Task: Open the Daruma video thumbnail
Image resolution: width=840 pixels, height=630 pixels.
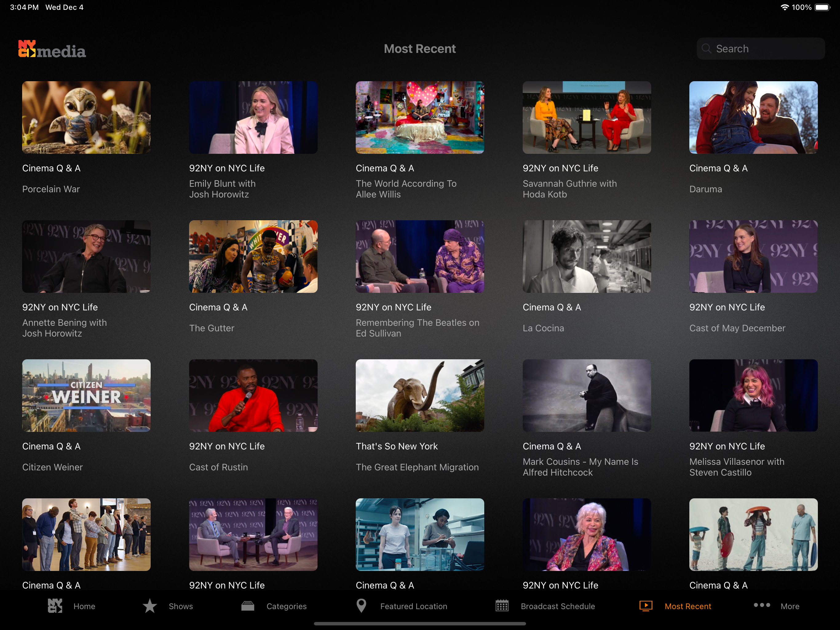Action: [753, 118]
